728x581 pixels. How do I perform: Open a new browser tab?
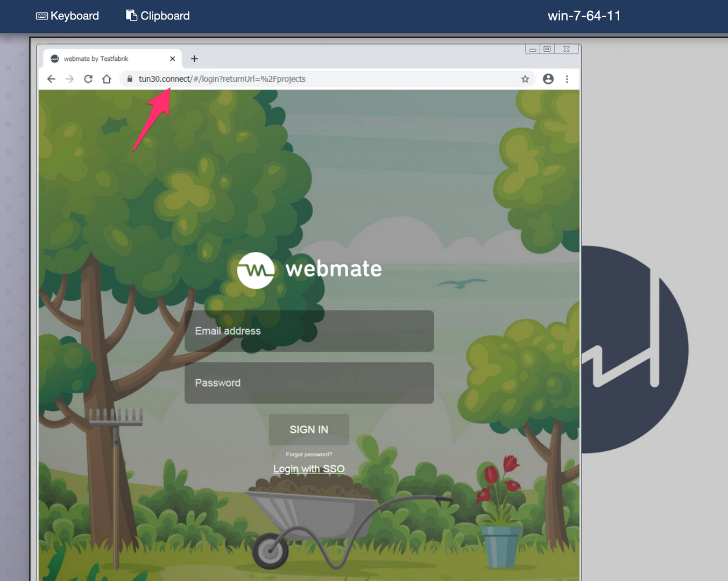pos(194,59)
